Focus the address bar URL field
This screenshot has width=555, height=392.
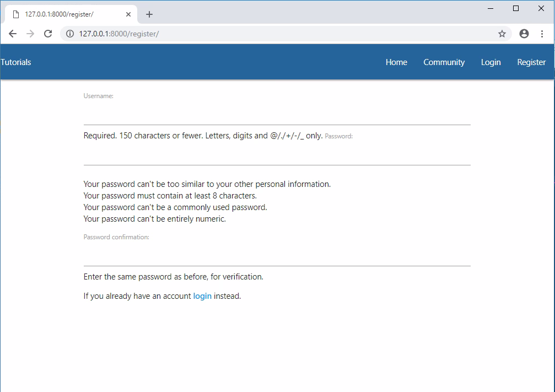click(276, 34)
